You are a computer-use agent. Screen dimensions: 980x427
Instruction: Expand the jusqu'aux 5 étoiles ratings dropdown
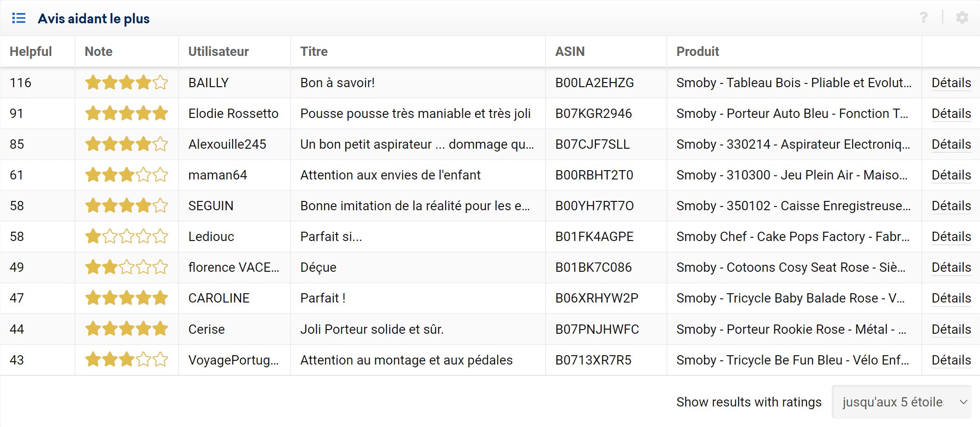[x=901, y=402]
